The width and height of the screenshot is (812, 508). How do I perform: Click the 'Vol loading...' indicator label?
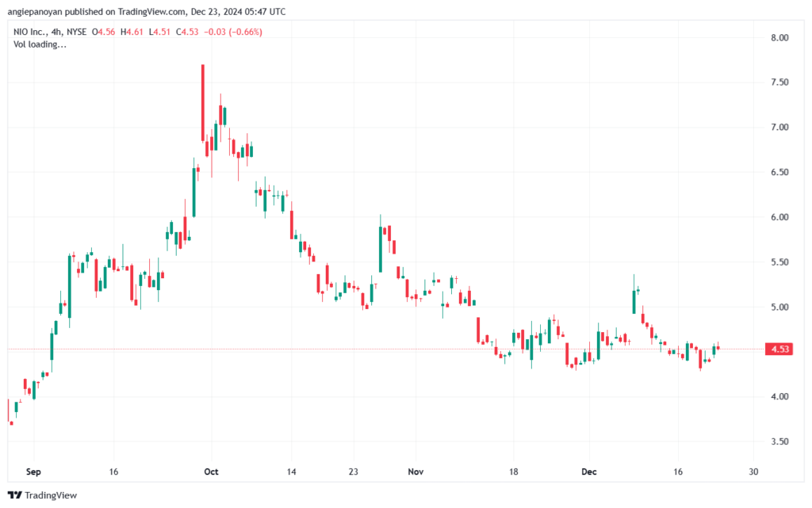pyautogui.click(x=40, y=44)
